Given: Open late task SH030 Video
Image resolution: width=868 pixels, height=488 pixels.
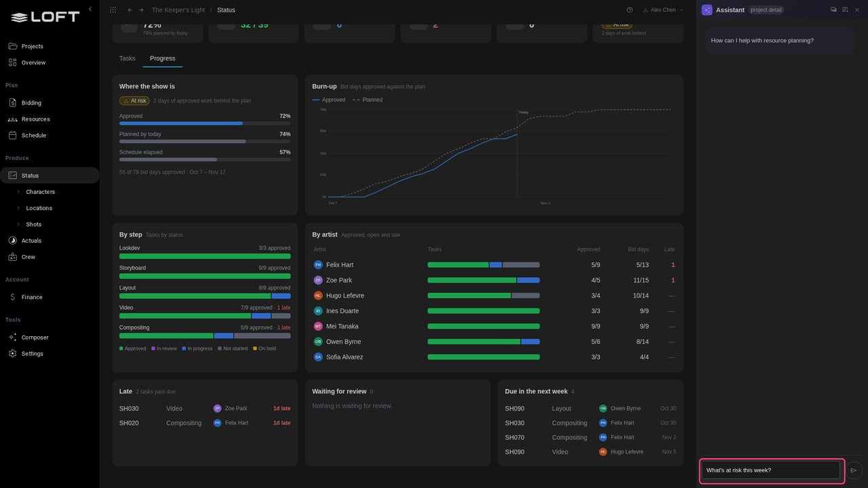Looking at the screenshot, I should coord(205,409).
